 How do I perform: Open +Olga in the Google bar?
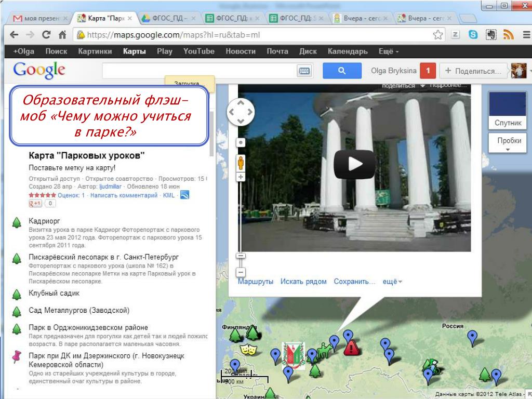pos(24,51)
